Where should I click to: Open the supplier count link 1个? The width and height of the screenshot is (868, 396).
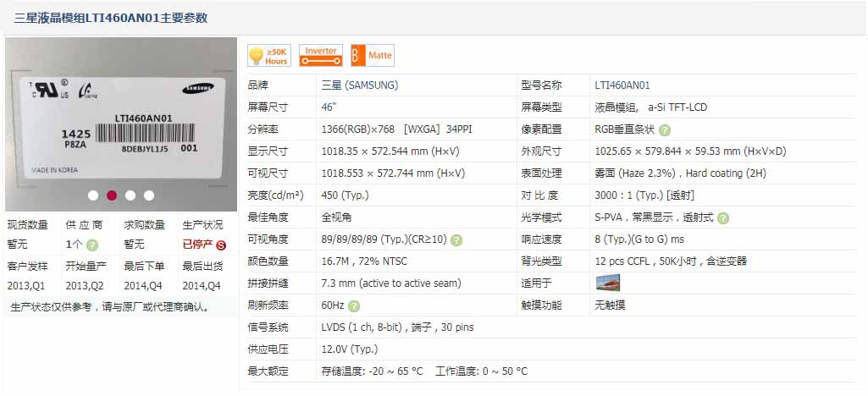point(74,245)
